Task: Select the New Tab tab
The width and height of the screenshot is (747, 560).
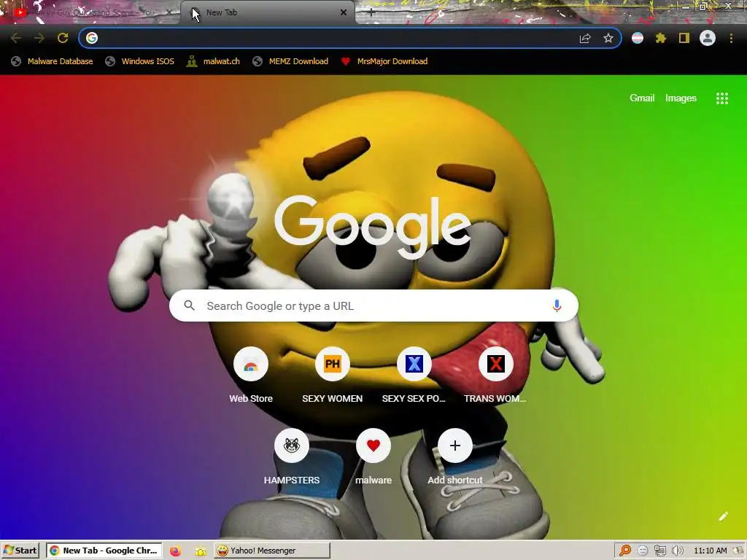Action: point(267,13)
